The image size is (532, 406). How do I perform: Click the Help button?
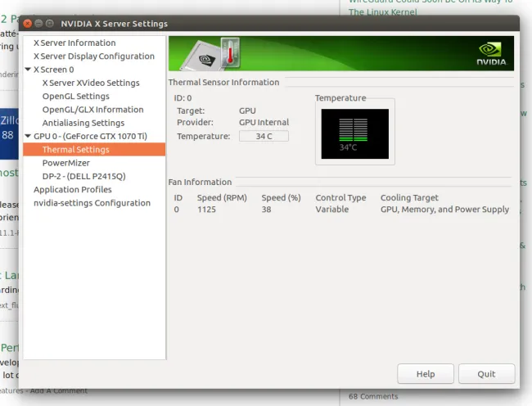pyautogui.click(x=425, y=373)
